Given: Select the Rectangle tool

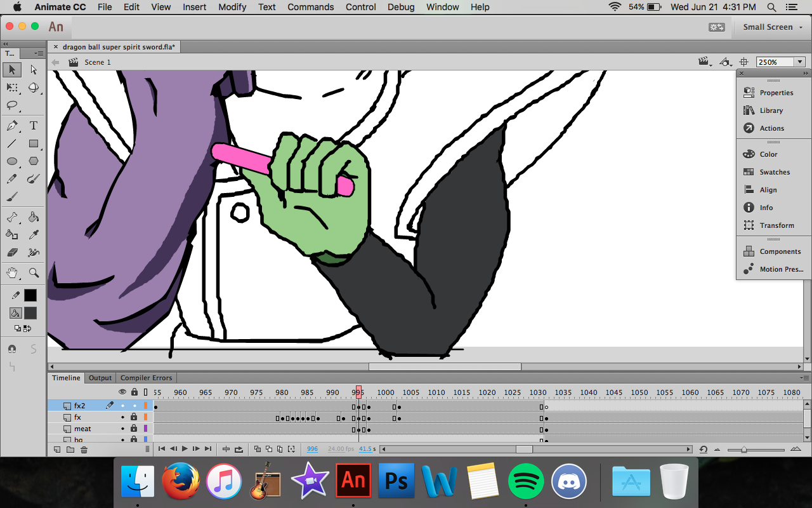Looking at the screenshot, I should point(34,144).
